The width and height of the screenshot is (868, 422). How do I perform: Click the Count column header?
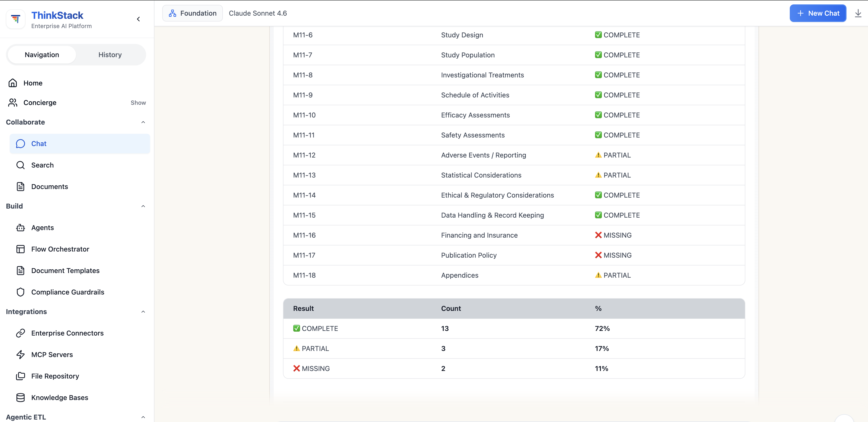[x=451, y=308]
